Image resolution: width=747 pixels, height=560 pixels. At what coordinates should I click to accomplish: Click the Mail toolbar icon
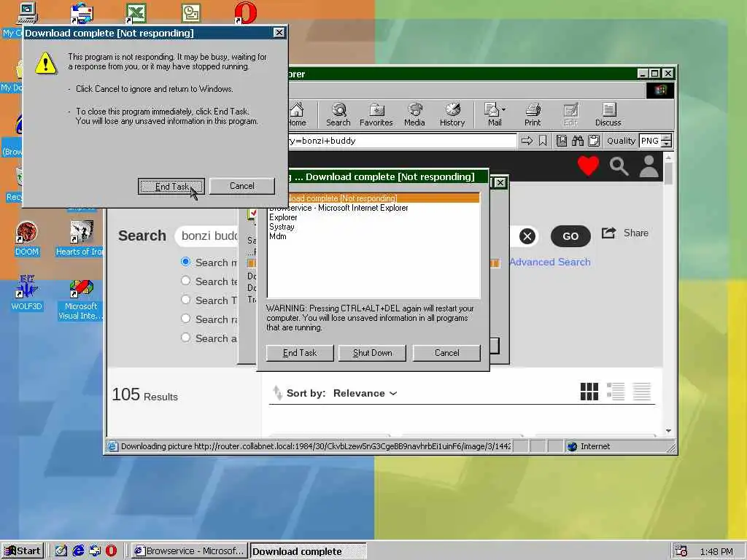492,114
